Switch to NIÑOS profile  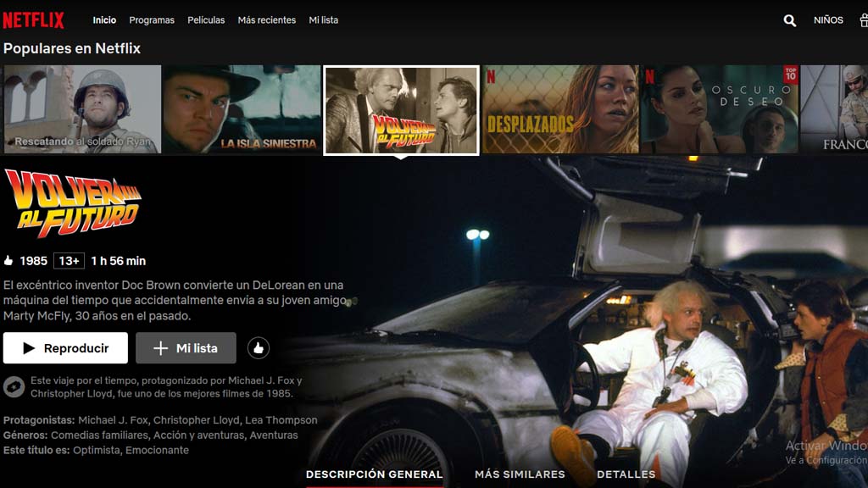pos(828,20)
